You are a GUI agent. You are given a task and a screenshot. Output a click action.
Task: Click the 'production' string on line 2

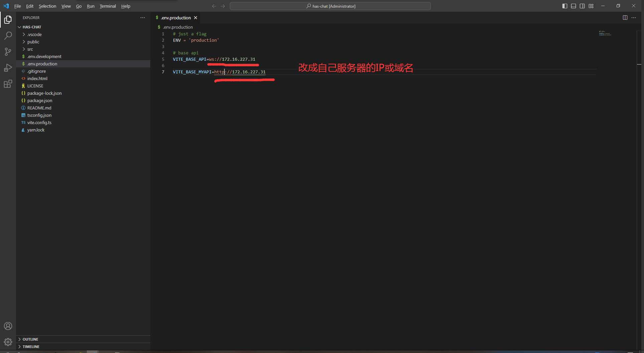click(204, 40)
